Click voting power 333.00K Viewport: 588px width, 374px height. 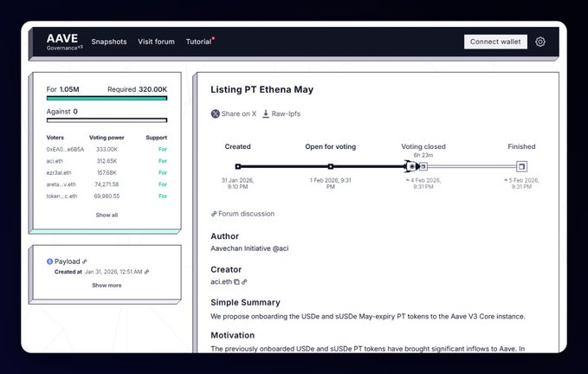[107, 149]
